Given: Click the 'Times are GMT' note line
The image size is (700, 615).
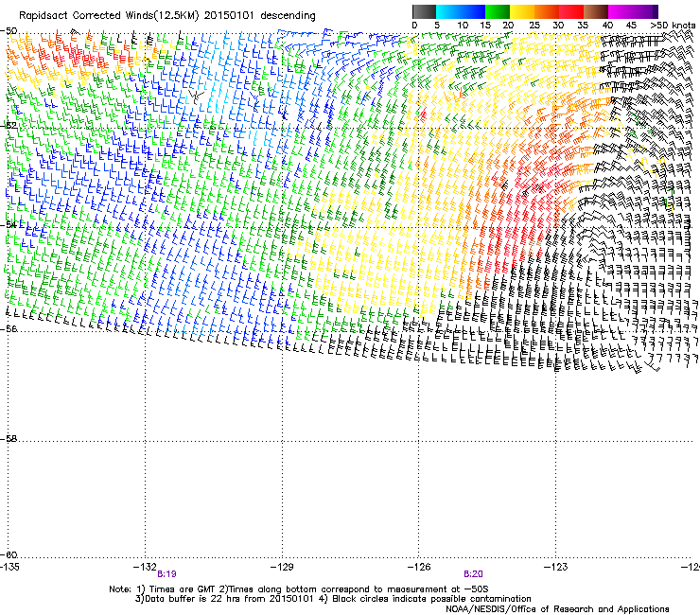Looking at the screenshot, I should 299,589.
